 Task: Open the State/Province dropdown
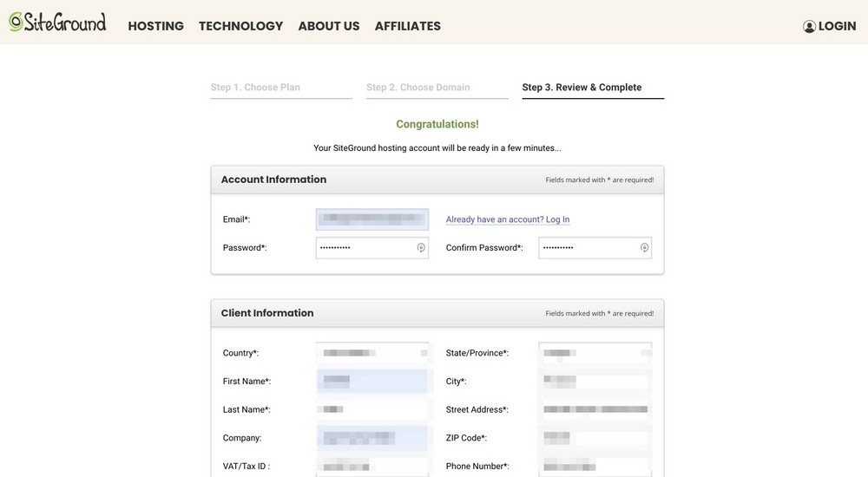click(595, 352)
